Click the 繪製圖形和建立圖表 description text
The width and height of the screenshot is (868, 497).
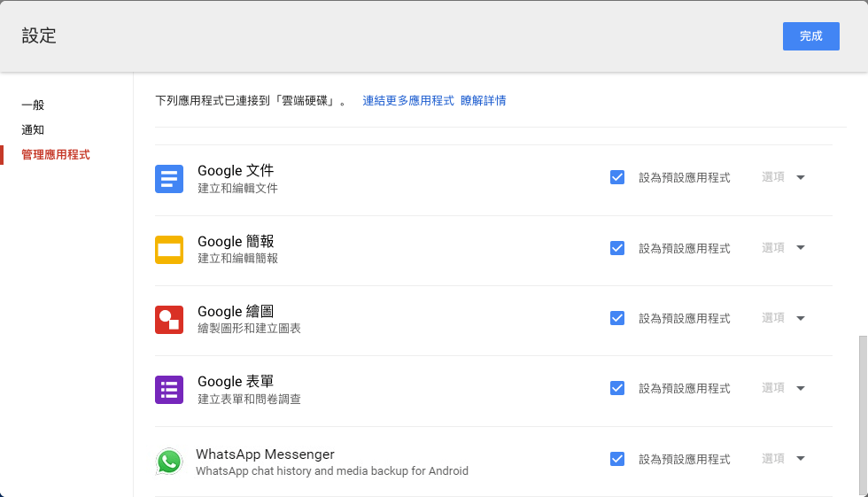tap(249, 328)
